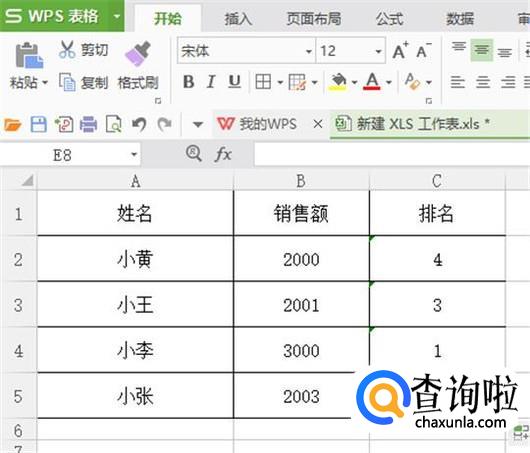Screen dimensions: 530x453
Task: Select cell B4 containing 3000
Action: coord(302,350)
